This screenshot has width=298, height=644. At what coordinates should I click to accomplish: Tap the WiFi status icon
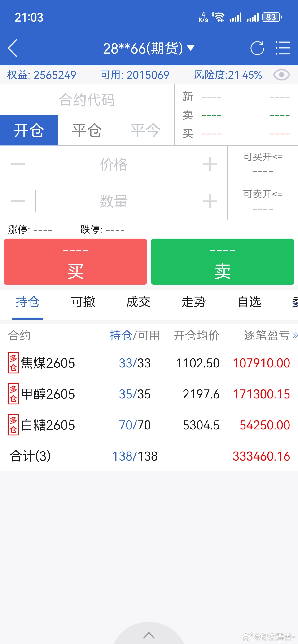pos(218,17)
